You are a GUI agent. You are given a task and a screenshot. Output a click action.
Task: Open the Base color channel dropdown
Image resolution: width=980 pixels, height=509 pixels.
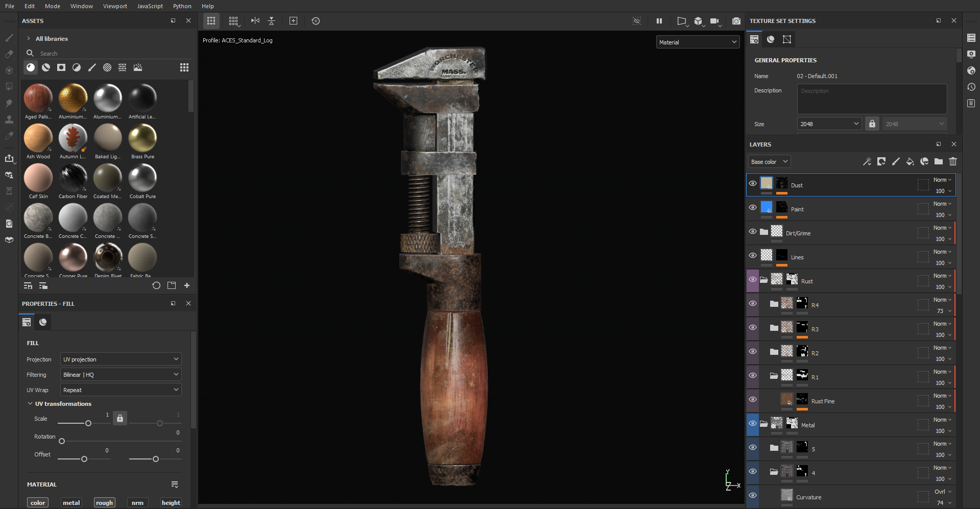point(770,162)
